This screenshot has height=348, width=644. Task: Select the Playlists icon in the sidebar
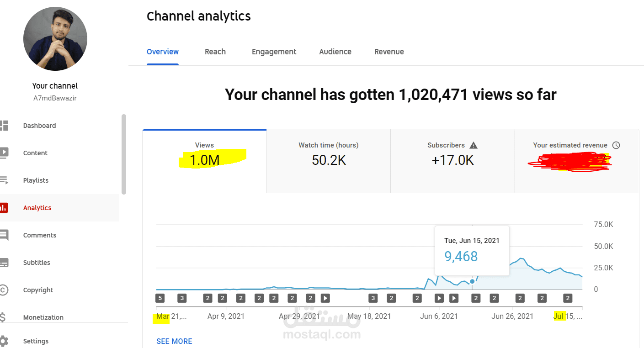[x=4, y=180]
